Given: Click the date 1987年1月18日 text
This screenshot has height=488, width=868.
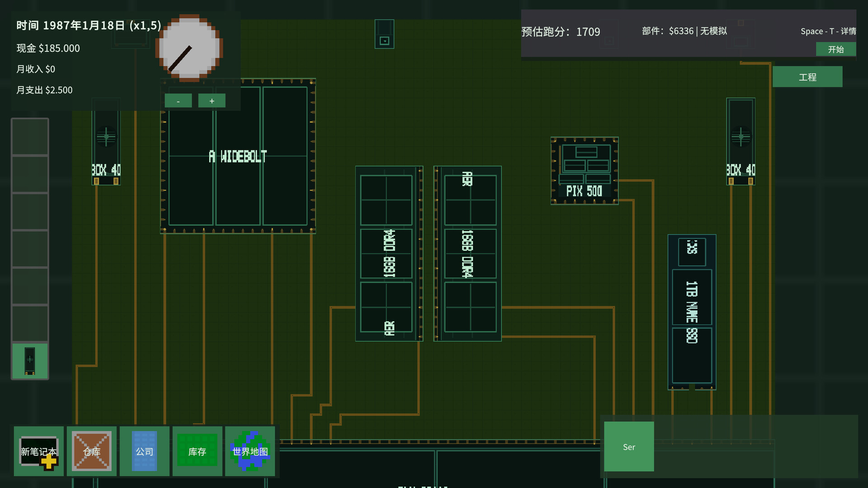Looking at the screenshot, I should click(x=84, y=25).
